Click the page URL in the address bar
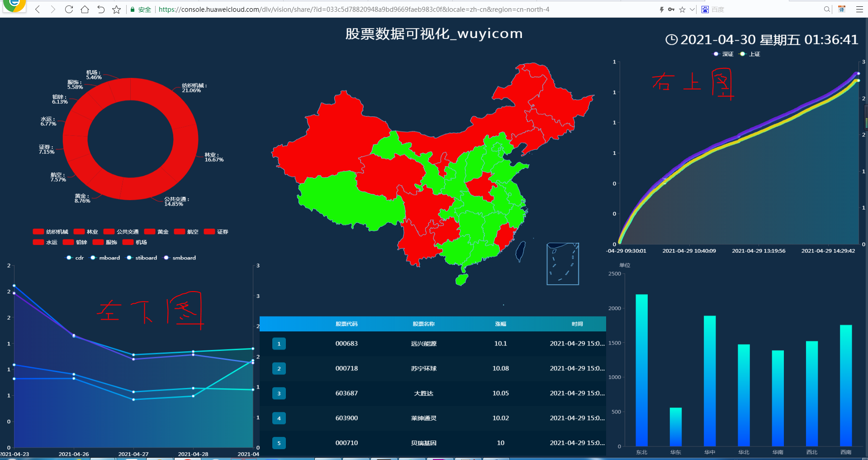This screenshot has width=868, height=460. tap(354, 10)
